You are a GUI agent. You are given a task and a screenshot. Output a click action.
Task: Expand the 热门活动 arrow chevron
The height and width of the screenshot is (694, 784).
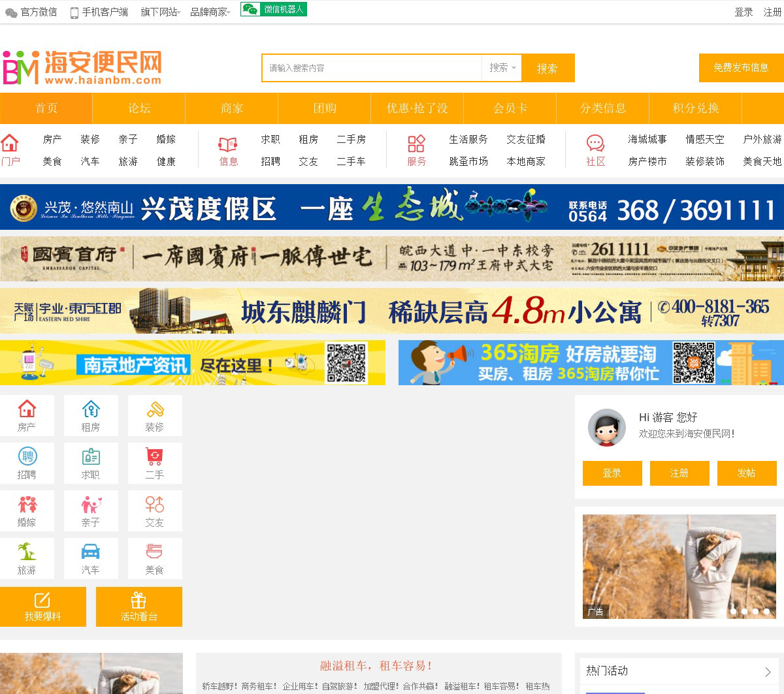coord(768,672)
